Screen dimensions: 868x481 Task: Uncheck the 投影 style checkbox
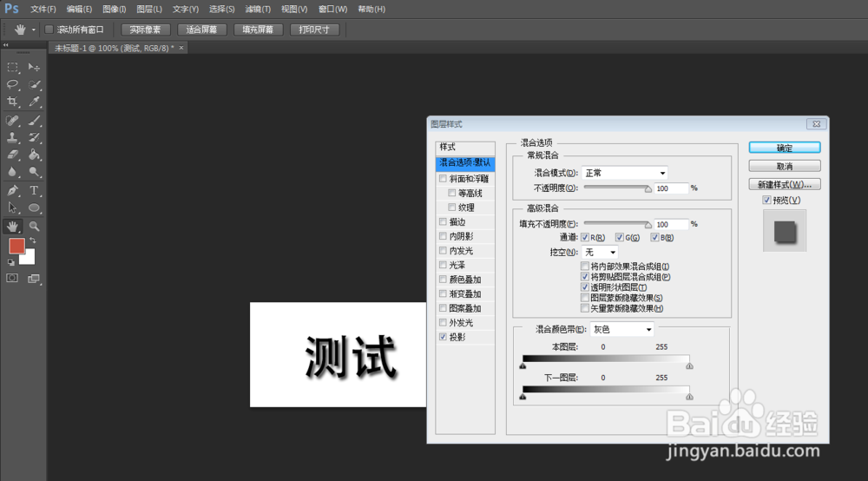[x=443, y=337]
